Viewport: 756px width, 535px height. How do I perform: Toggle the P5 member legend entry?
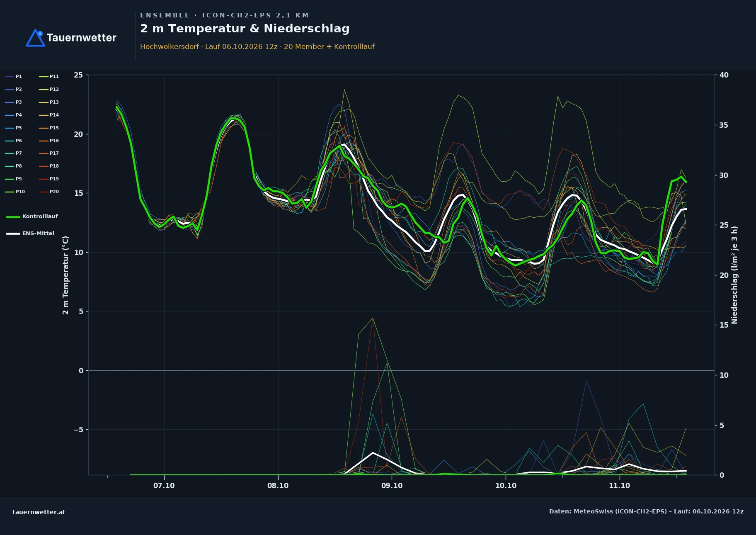[13, 128]
